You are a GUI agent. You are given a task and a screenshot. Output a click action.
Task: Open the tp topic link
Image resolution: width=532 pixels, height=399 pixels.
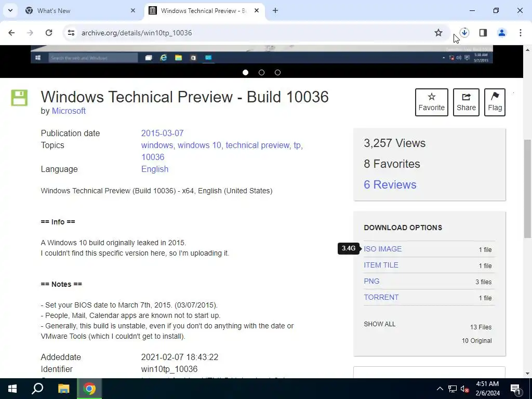click(297, 145)
